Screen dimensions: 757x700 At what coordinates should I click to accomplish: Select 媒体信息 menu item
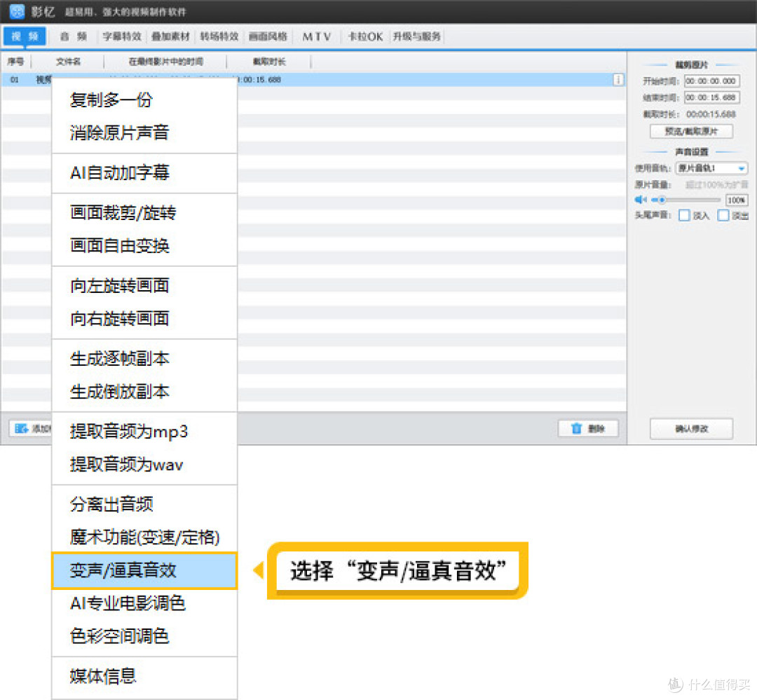click(x=144, y=676)
